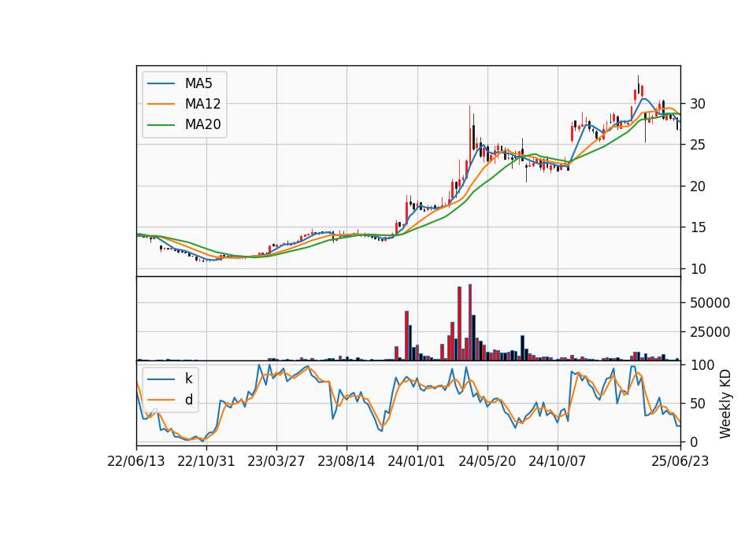Click the MA12 legend label
The height and width of the screenshot is (543, 756).
click(x=202, y=104)
